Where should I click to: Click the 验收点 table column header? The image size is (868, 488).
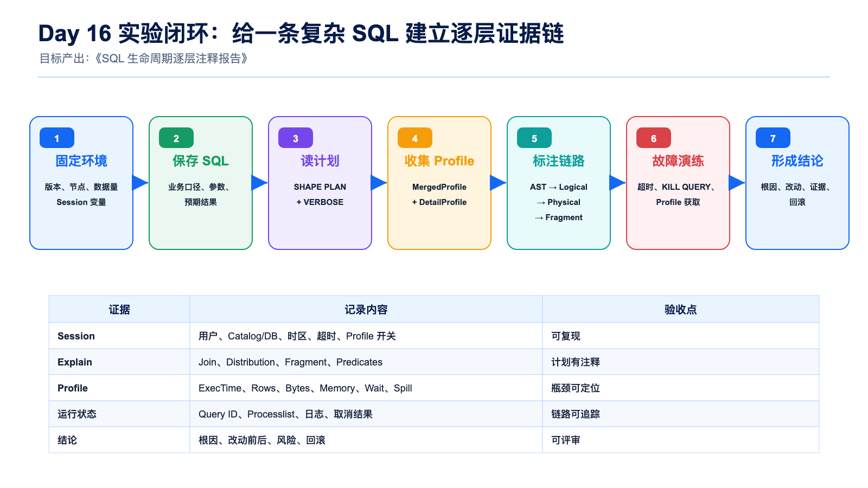click(x=681, y=310)
